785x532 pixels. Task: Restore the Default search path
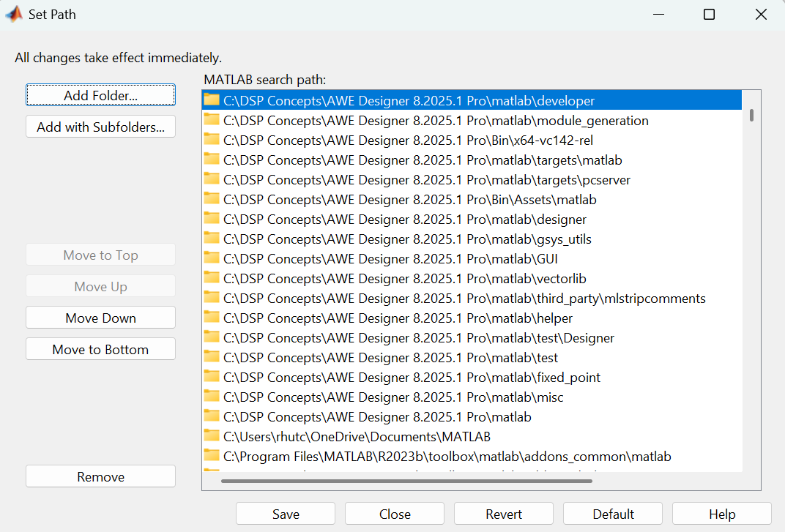[x=613, y=514]
